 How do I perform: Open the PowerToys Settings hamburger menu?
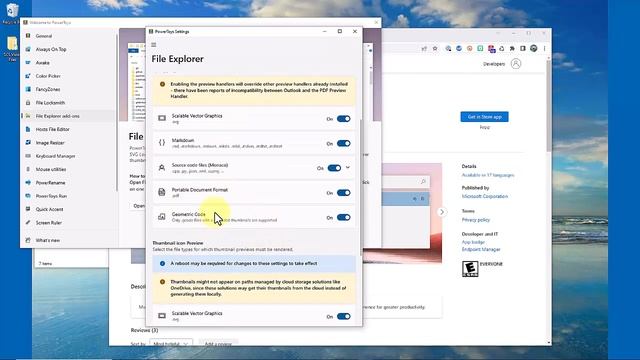154,44
